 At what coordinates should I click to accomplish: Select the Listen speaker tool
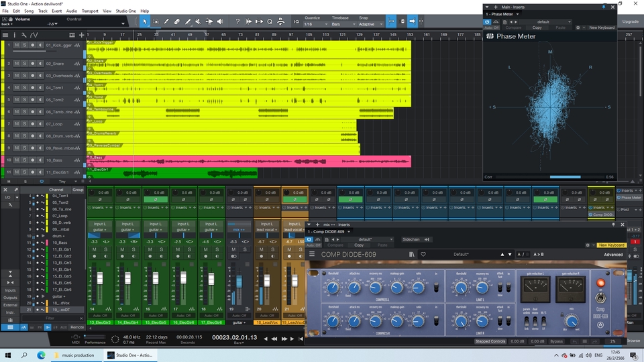coord(220,21)
